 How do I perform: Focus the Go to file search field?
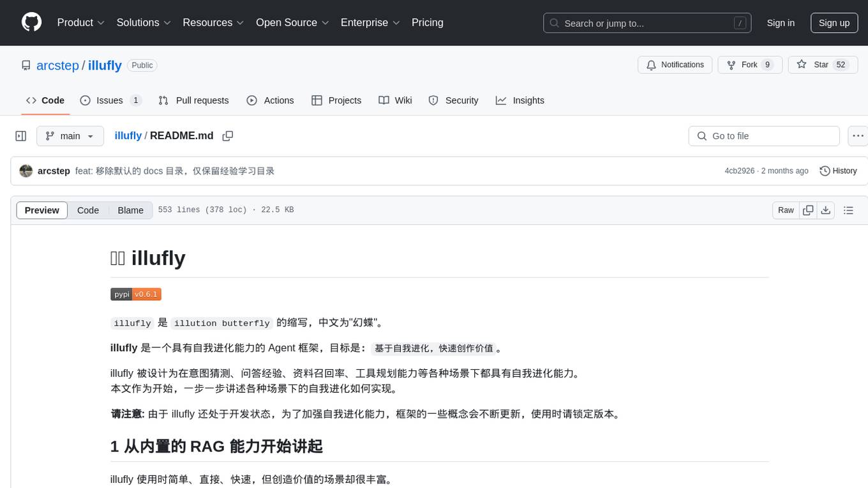coord(764,136)
